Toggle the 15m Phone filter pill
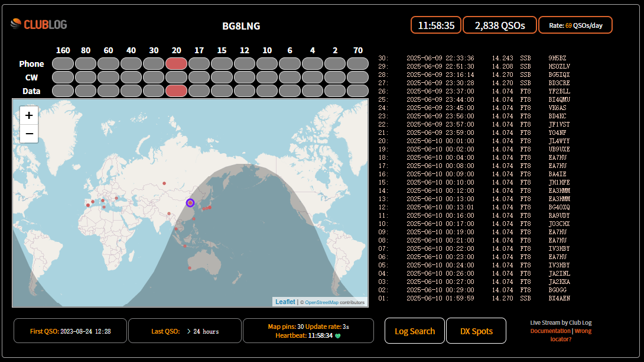Viewport: 644px width, 362px height. (222, 64)
